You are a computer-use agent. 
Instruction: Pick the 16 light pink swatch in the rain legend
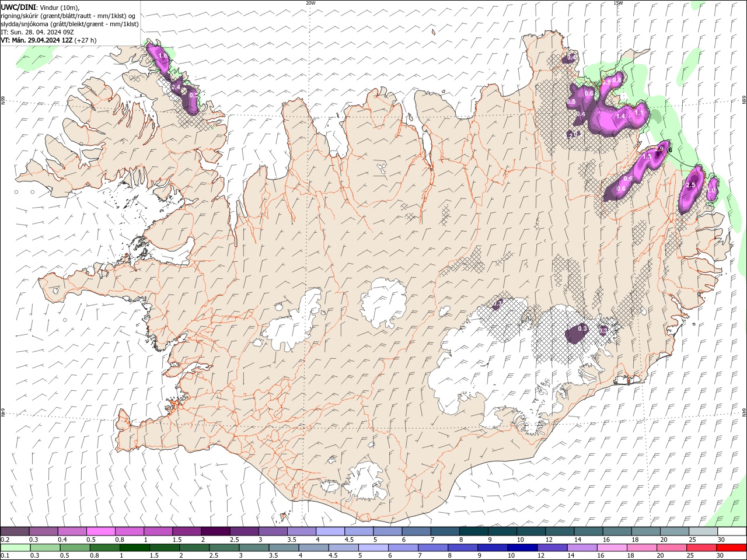pyautogui.click(x=613, y=548)
